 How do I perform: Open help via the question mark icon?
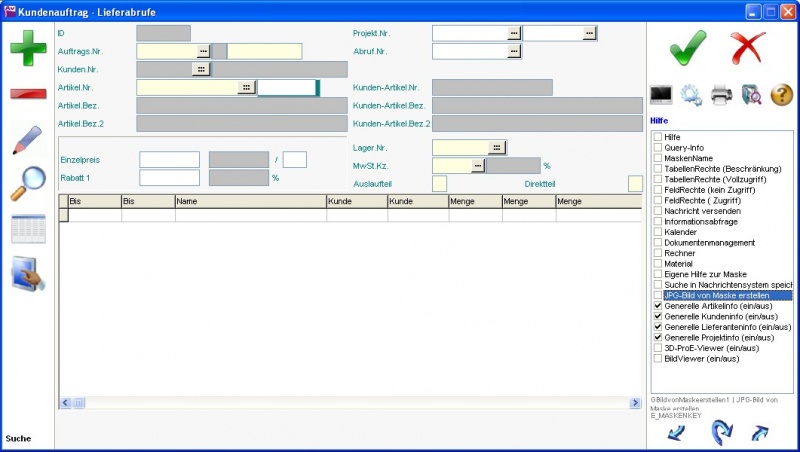[781, 95]
